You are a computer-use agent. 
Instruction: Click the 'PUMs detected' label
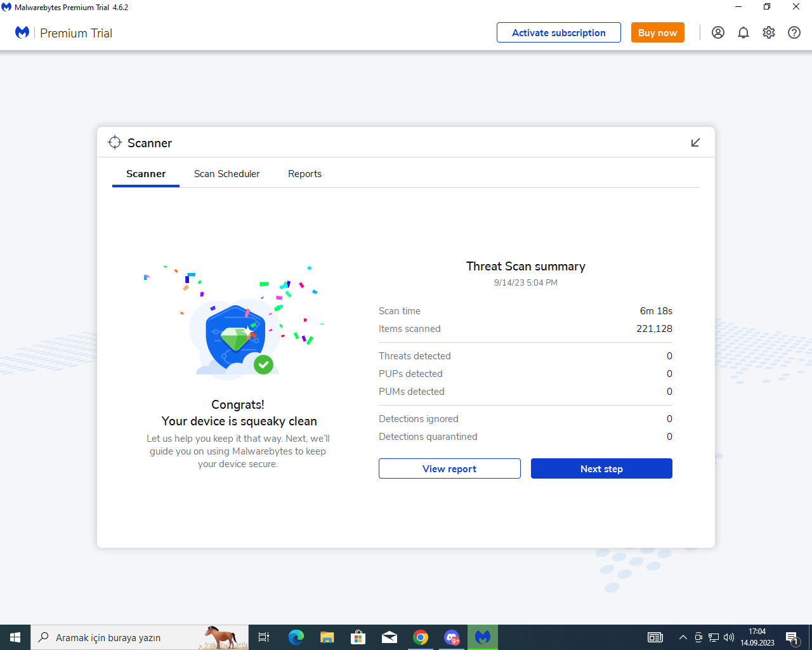click(x=412, y=392)
